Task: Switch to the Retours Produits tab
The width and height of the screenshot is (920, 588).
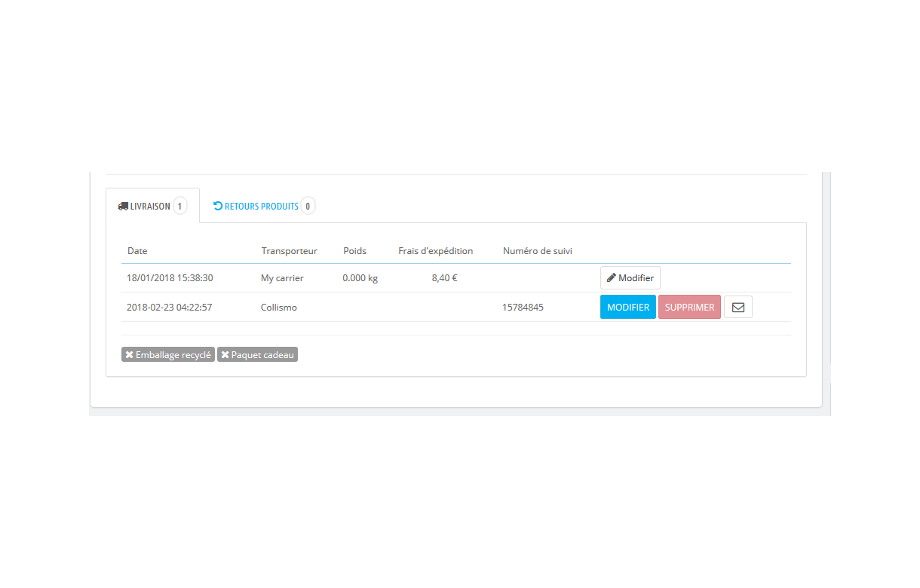Action: coord(262,205)
